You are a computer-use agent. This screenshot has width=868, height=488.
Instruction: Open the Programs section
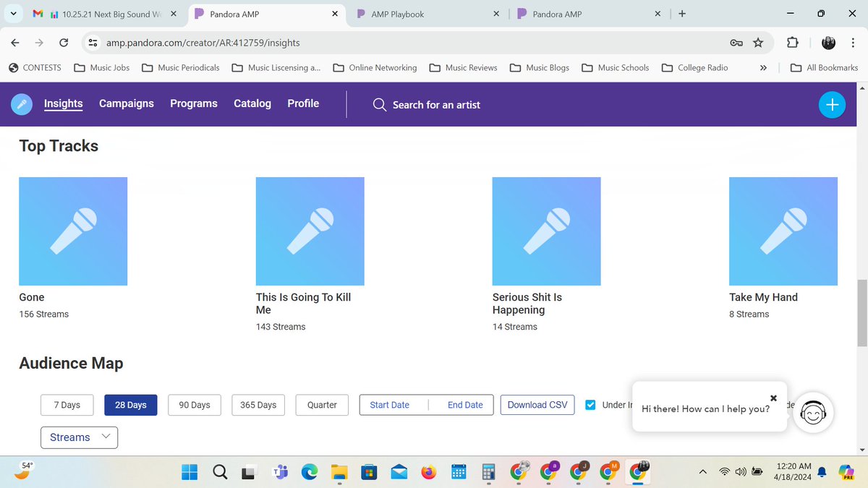click(194, 103)
